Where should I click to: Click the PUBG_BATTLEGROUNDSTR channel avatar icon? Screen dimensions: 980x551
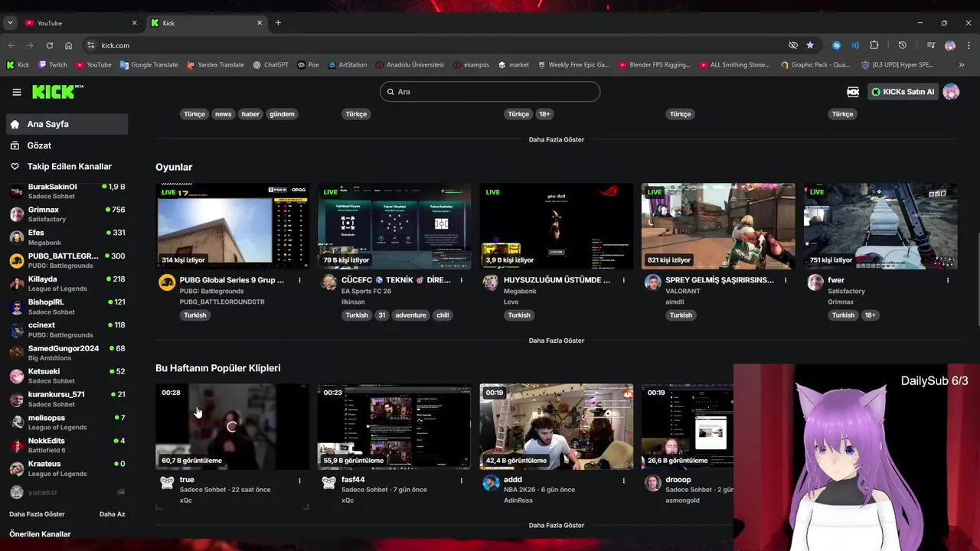pos(167,283)
